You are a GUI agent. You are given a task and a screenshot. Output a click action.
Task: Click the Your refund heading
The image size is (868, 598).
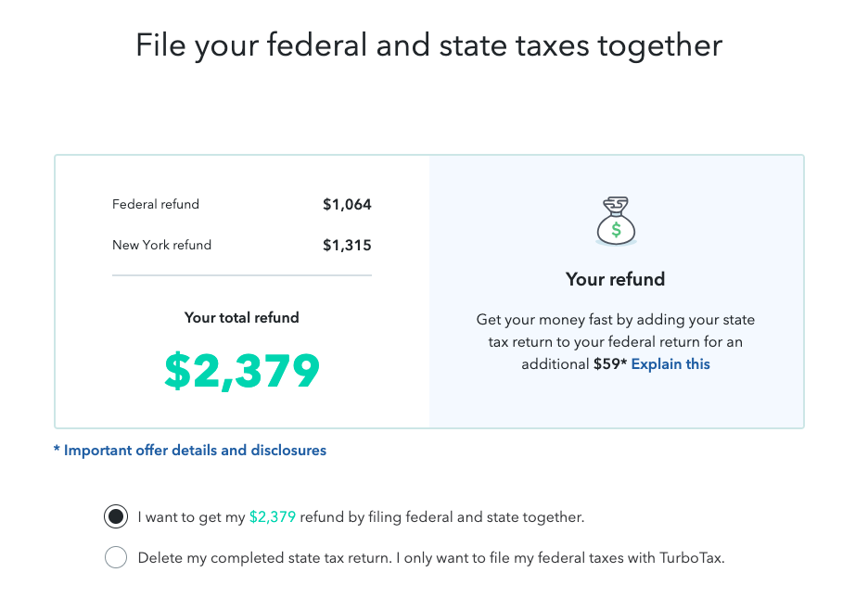click(615, 279)
